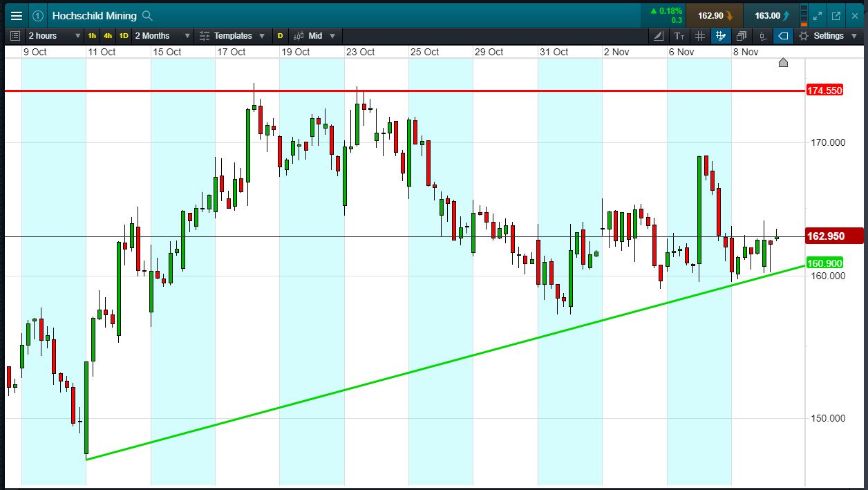Select the 4h interval shortcut
The image size is (868, 490).
click(108, 36)
